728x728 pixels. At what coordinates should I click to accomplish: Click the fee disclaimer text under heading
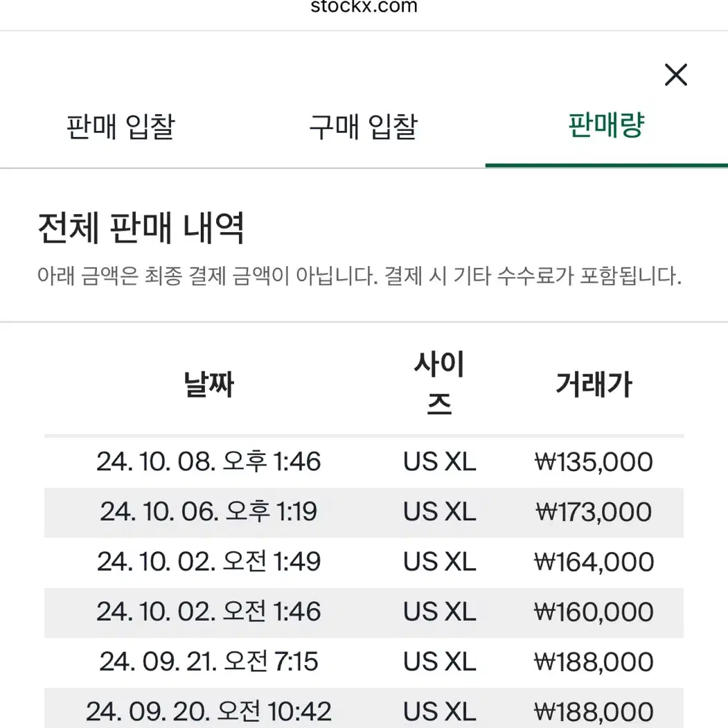(359, 276)
